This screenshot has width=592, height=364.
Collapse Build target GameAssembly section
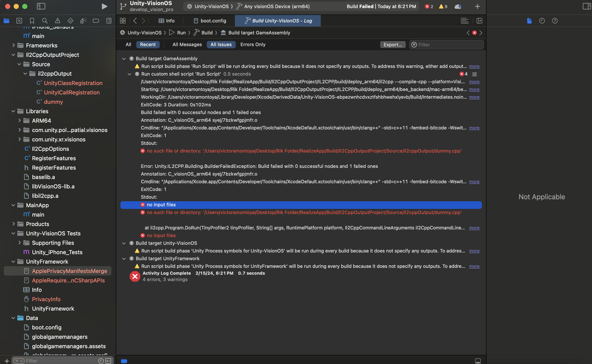[x=124, y=59]
